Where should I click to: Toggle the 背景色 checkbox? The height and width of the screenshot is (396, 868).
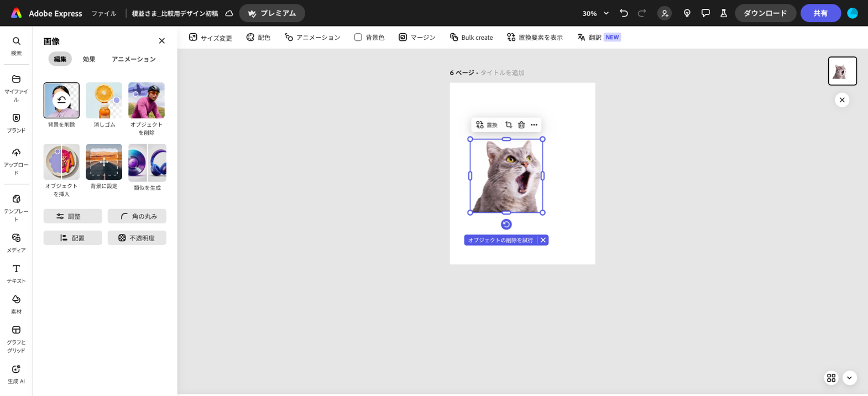(x=358, y=37)
